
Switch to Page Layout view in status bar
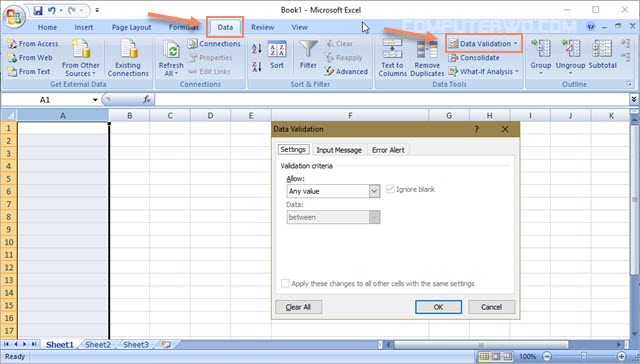click(x=496, y=357)
